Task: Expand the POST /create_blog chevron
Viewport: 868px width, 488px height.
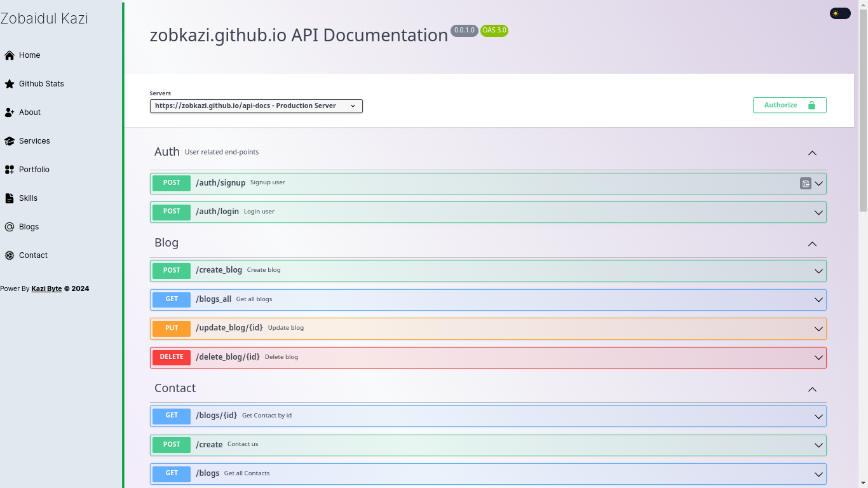Action: click(x=819, y=271)
